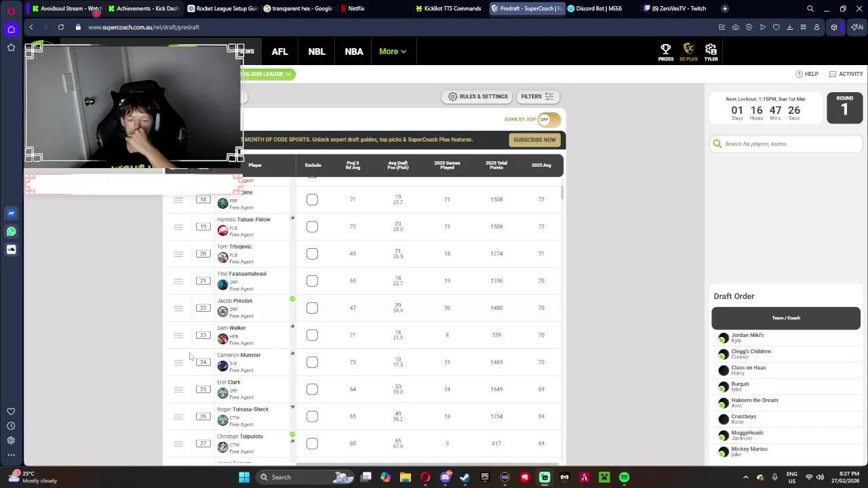Reload the current page

pyautogui.click(x=61, y=27)
